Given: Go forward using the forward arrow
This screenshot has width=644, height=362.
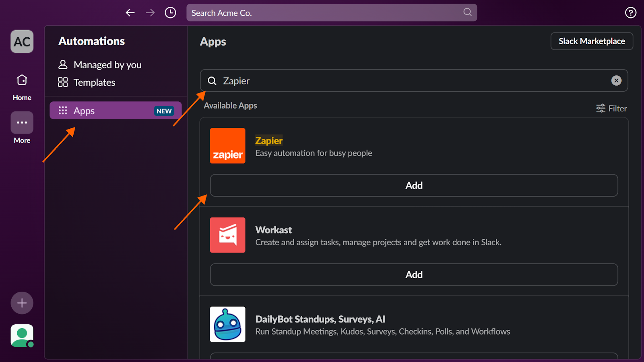Looking at the screenshot, I should pos(150,13).
